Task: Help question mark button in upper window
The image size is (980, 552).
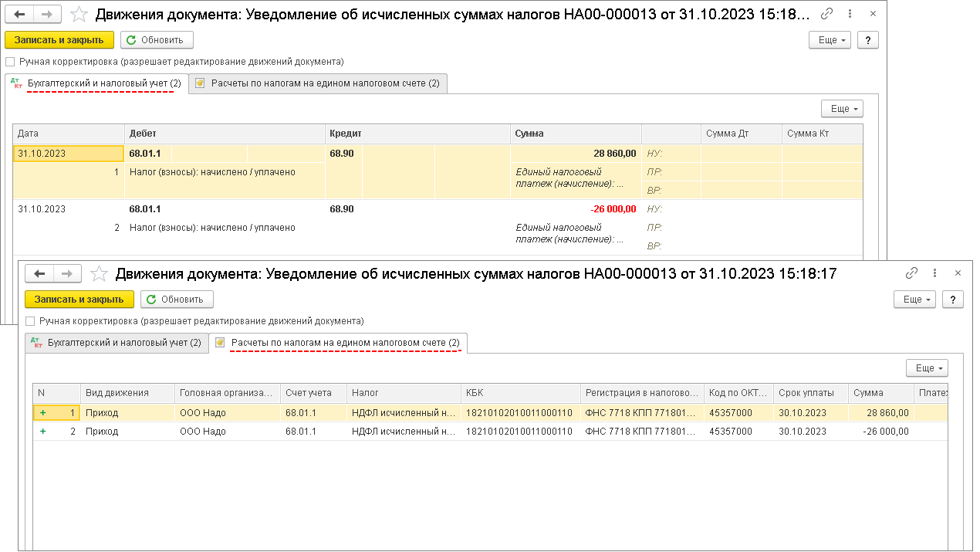Action: [x=868, y=40]
